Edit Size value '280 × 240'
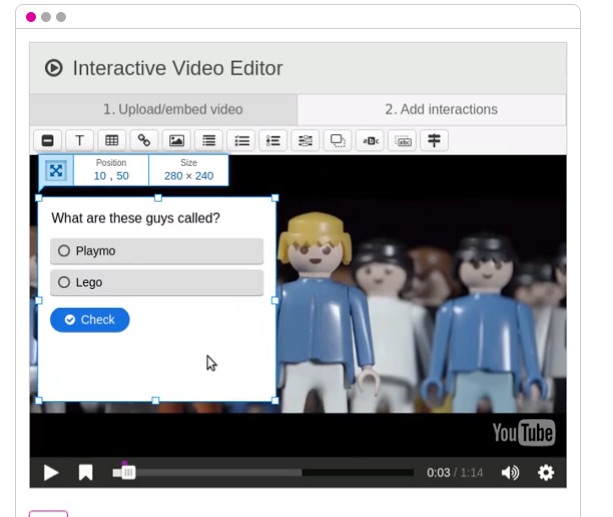Image resolution: width=613 pixels, height=517 pixels. [188, 176]
